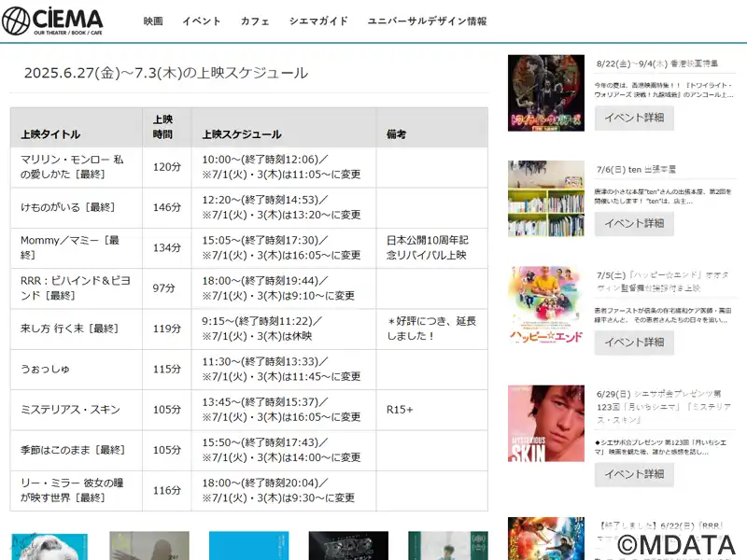This screenshot has width=747, height=560.
Task: Open the bookshelf thumbnail for ten event
Action: coord(546,199)
